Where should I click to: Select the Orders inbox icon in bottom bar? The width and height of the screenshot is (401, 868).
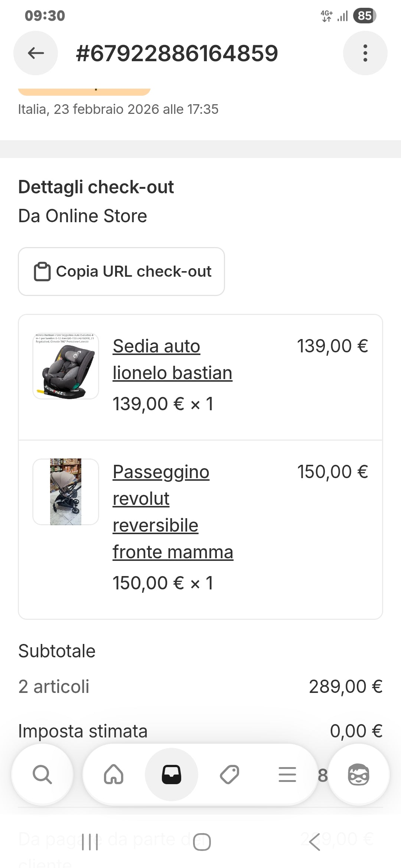(x=171, y=774)
